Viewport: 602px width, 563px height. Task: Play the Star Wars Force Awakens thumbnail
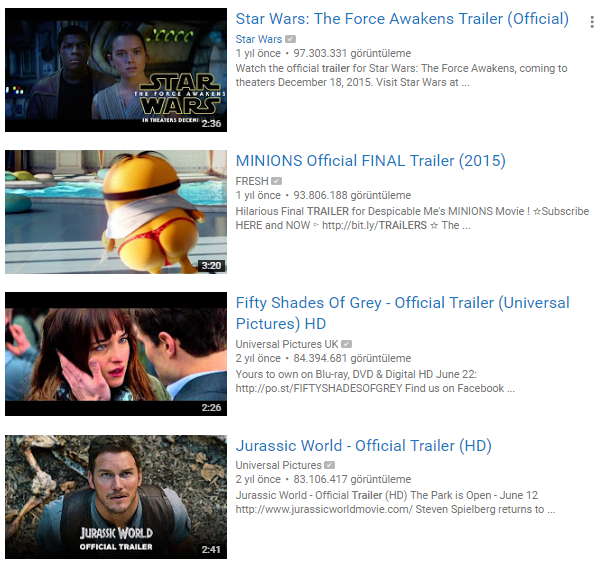116,70
